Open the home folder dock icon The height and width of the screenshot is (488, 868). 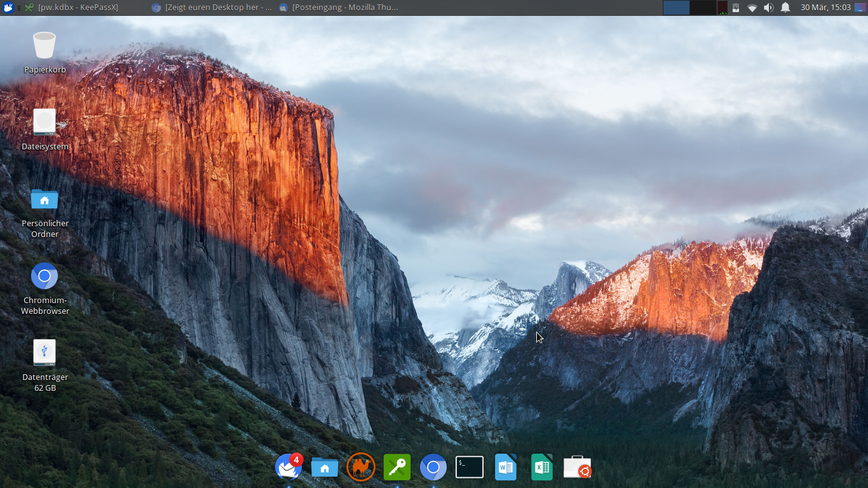click(x=325, y=468)
